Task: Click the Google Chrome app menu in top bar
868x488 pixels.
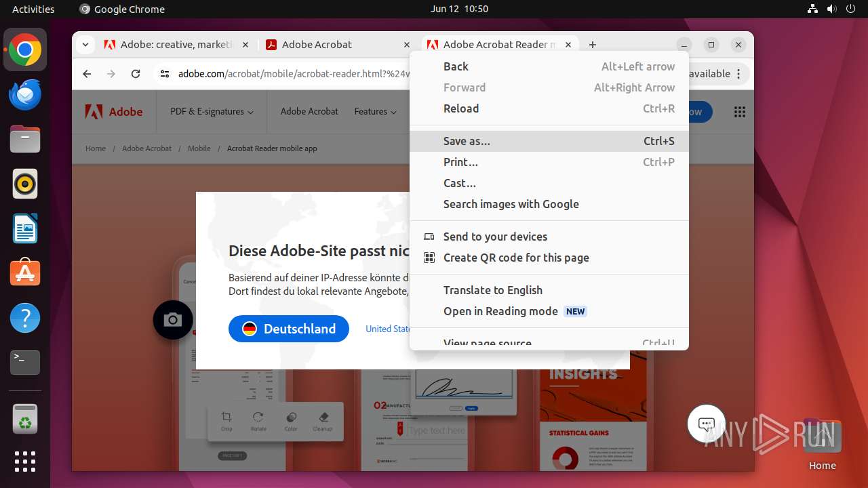Action: [122, 9]
